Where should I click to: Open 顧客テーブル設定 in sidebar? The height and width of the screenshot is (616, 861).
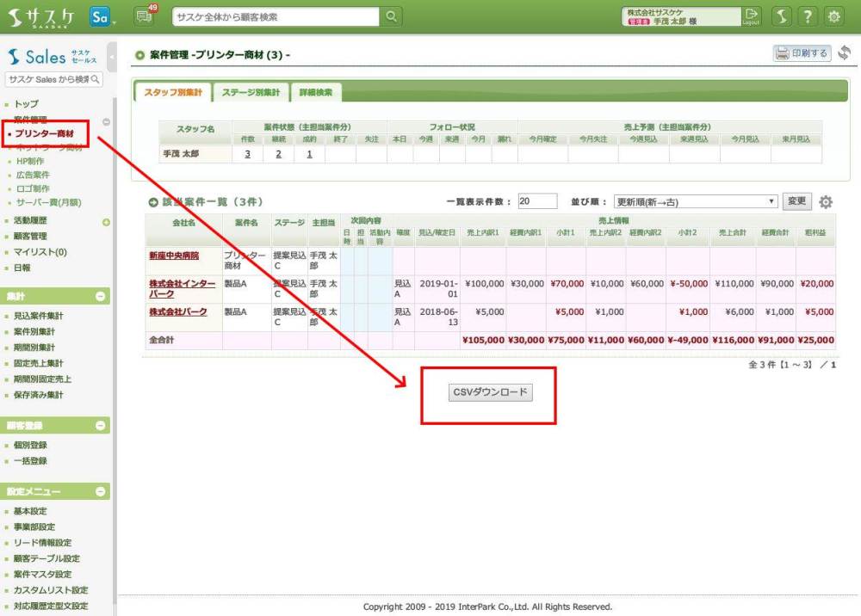[46, 558]
